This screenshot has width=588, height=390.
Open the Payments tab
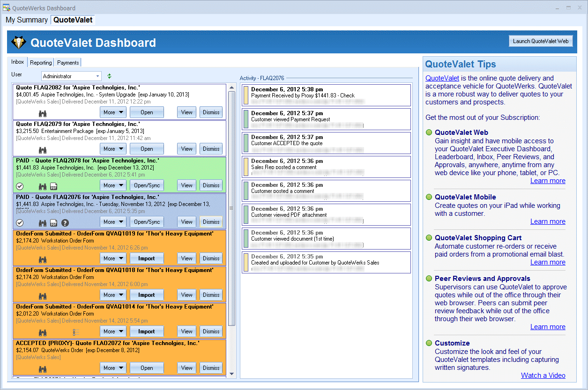[x=68, y=63]
